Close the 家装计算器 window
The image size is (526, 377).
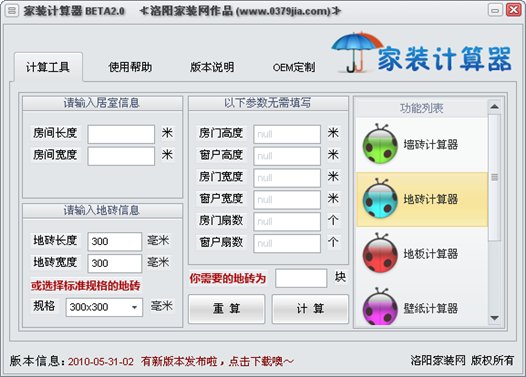point(514,10)
